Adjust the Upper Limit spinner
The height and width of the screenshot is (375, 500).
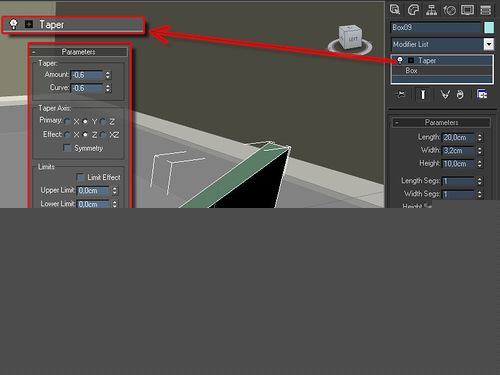pos(115,191)
